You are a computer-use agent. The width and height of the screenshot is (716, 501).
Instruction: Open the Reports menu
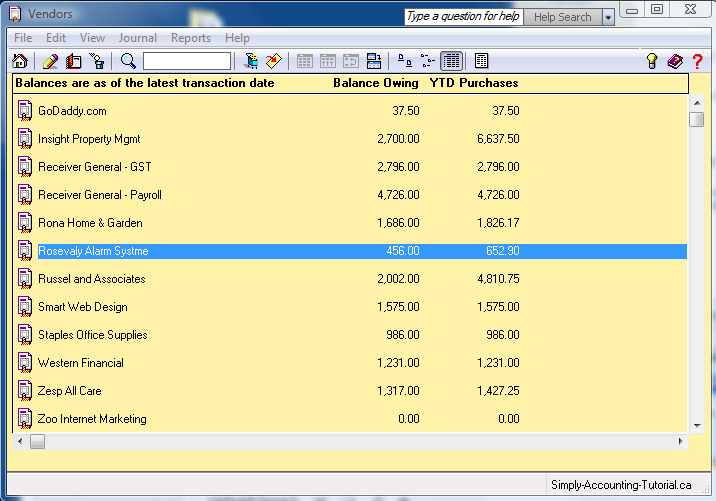tap(191, 38)
